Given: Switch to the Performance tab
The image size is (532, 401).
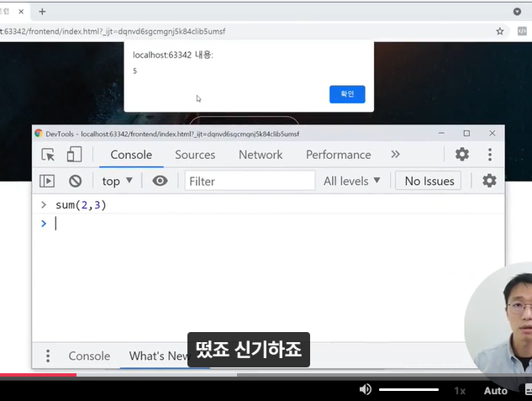Looking at the screenshot, I should (338, 155).
